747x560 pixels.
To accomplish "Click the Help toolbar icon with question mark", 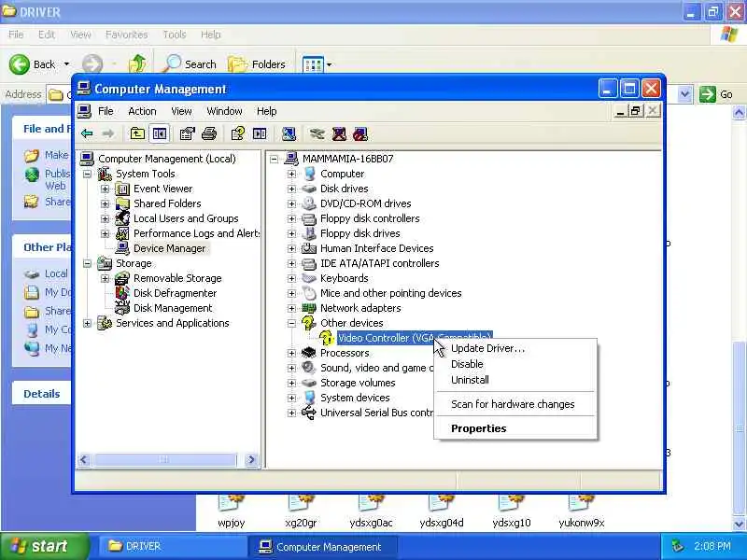I will pos(237,133).
